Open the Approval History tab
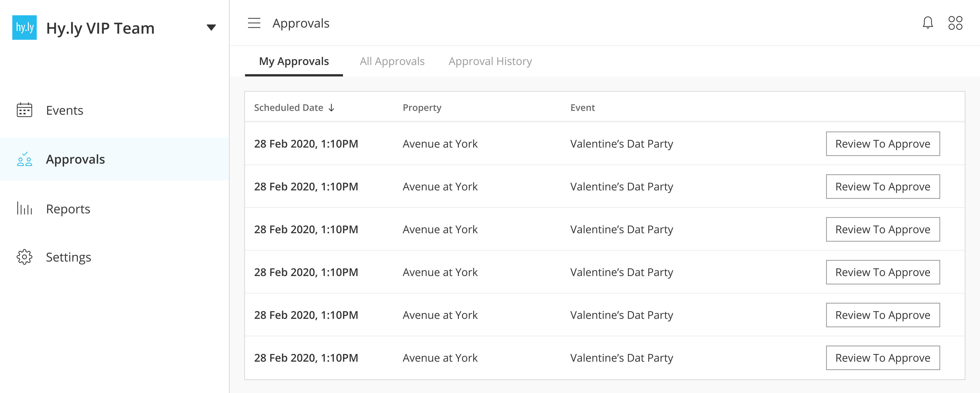Image resolution: width=980 pixels, height=393 pixels. 490,61
